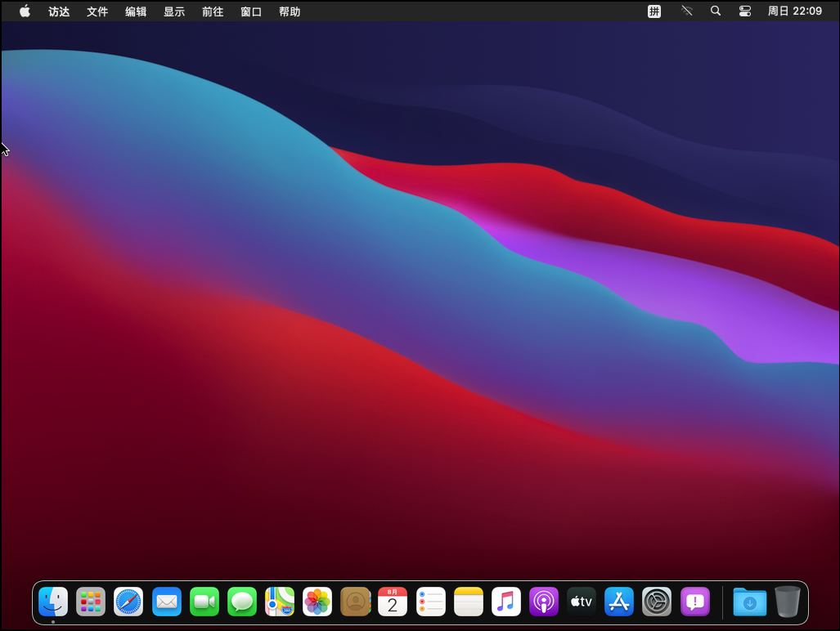Launch Maps from the Dock
The width and height of the screenshot is (840, 631).
point(280,602)
